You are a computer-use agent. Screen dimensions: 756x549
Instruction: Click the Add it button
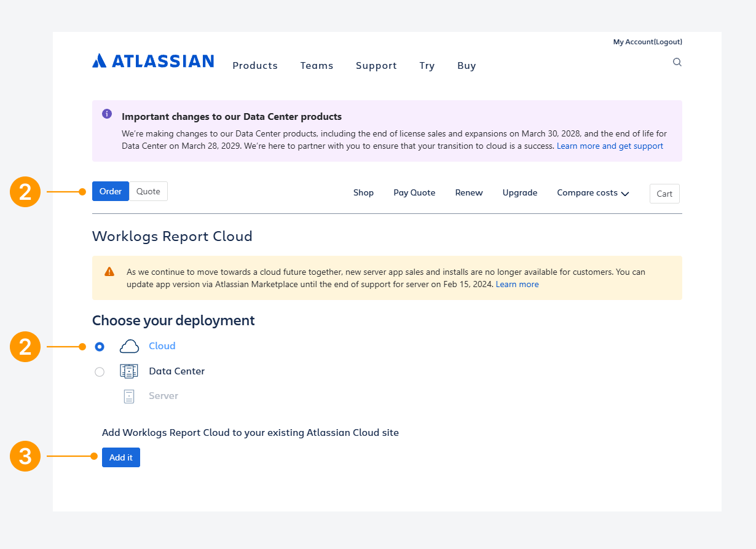point(121,457)
